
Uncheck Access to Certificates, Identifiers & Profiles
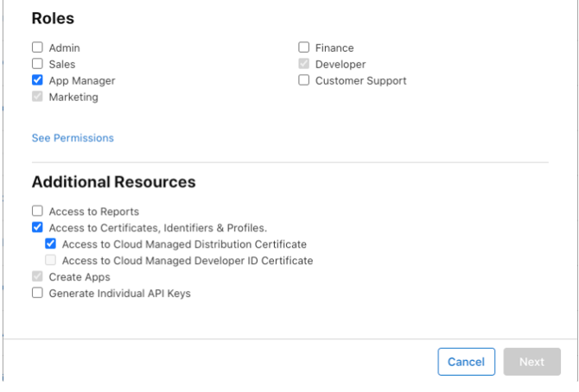click(x=37, y=227)
